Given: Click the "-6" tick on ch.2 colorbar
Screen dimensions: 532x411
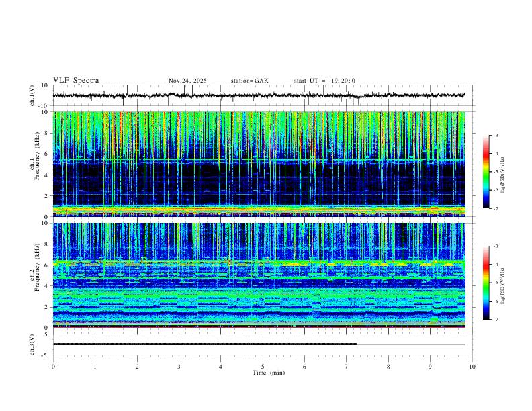Looking at the screenshot, I should [495, 301].
